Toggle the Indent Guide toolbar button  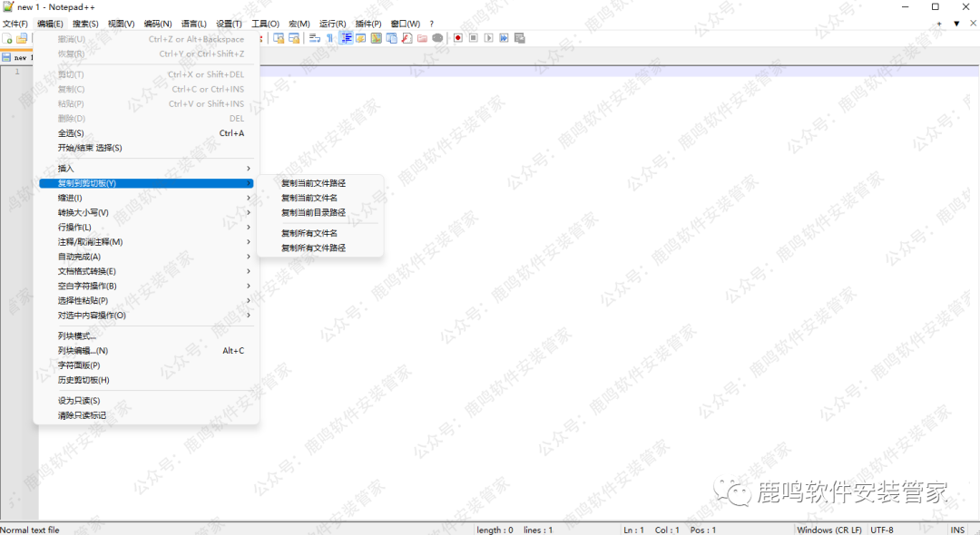click(346, 38)
